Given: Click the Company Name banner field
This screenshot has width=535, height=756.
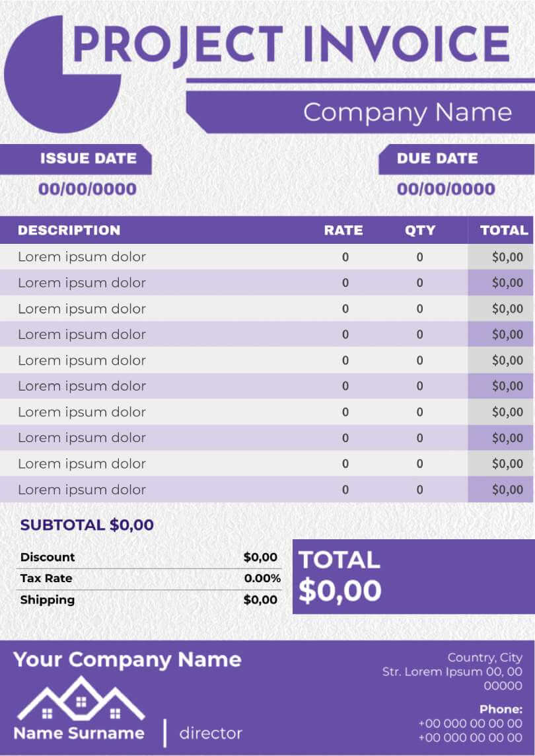Looking at the screenshot, I should pyautogui.click(x=407, y=112).
